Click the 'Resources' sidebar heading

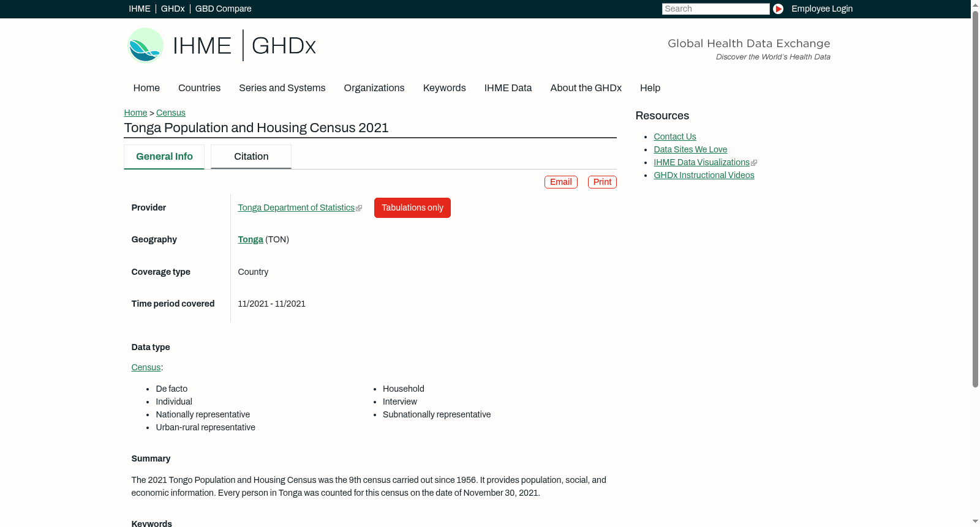[662, 116]
